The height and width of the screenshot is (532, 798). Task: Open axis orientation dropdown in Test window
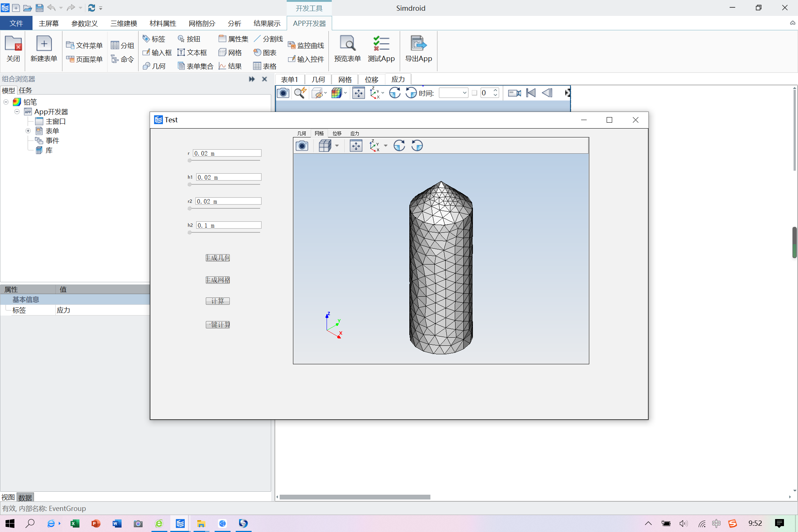coord(386,146)
